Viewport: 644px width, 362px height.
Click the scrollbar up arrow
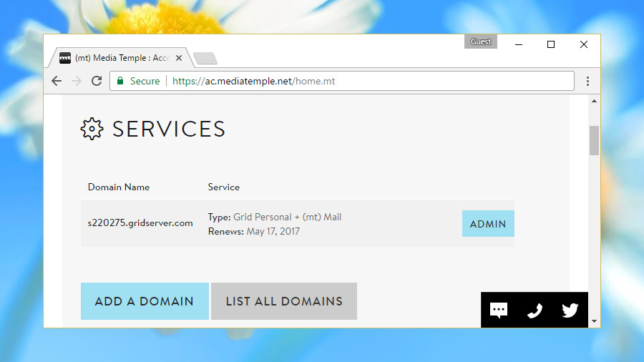594,101
